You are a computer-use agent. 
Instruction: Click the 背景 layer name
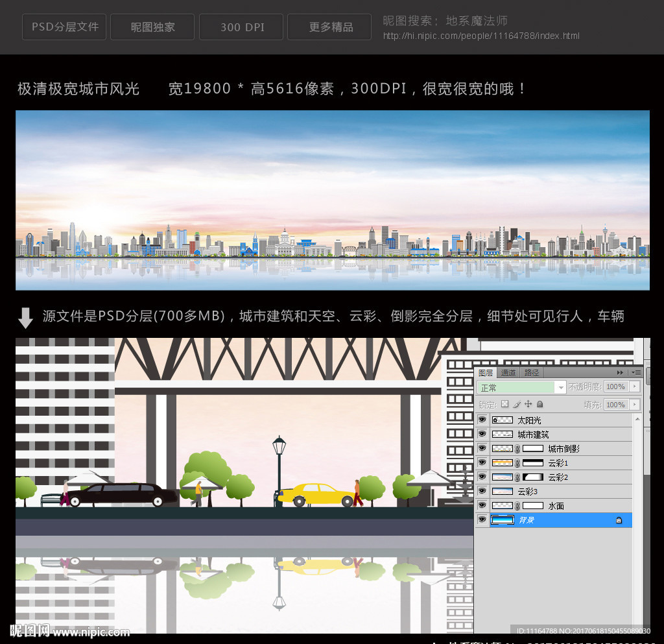point(527,520)
